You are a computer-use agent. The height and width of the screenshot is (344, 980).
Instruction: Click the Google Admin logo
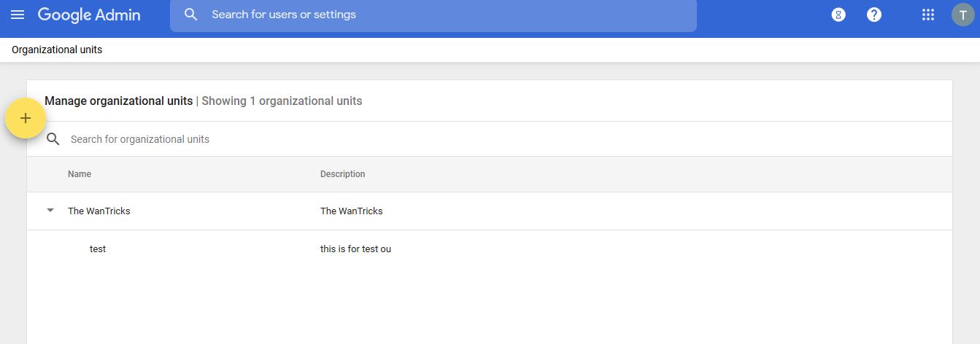[89, 15]
